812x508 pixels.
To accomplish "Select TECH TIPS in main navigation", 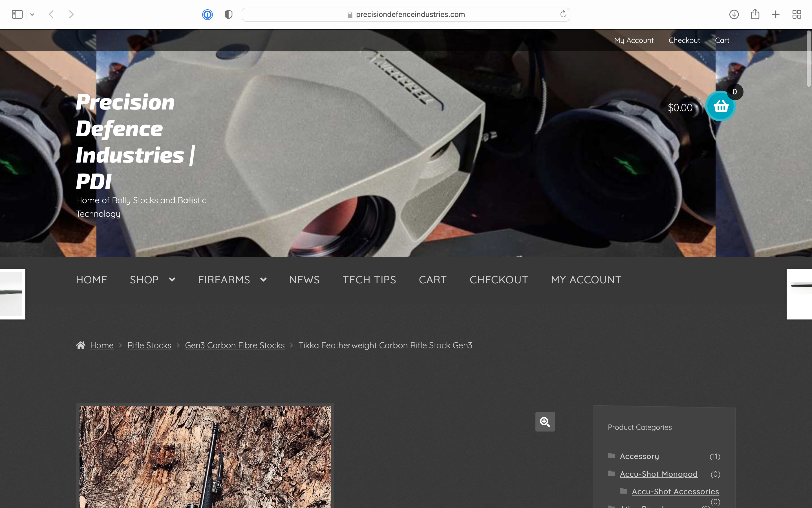I will click(369, 280).
